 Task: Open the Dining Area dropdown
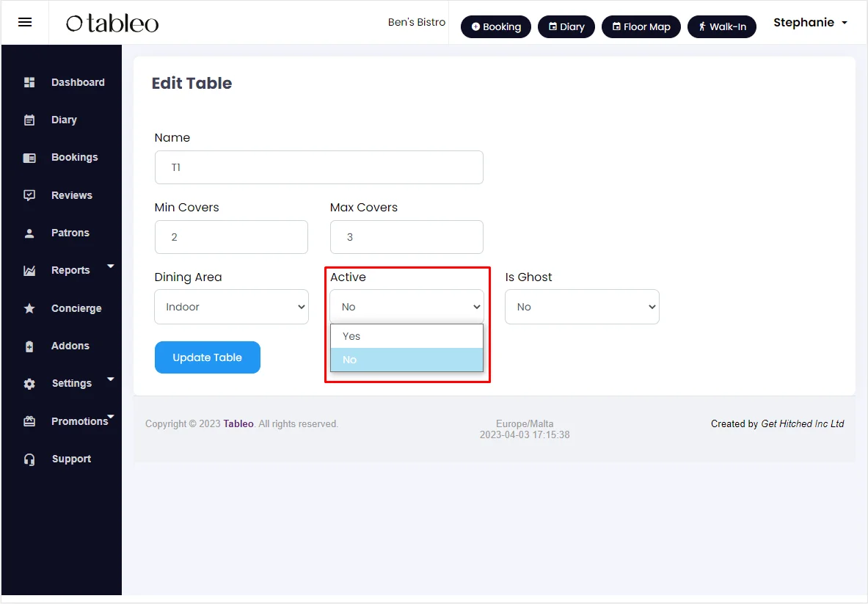[231, 307]
